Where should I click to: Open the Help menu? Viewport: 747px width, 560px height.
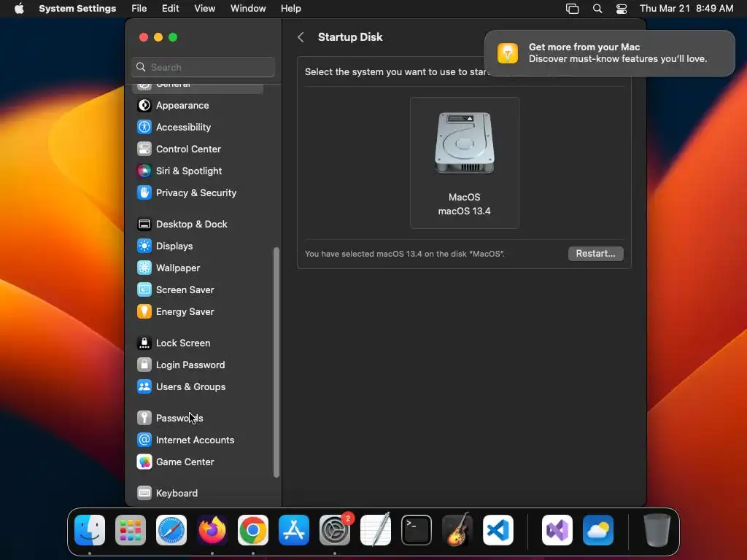coord(290,9)
